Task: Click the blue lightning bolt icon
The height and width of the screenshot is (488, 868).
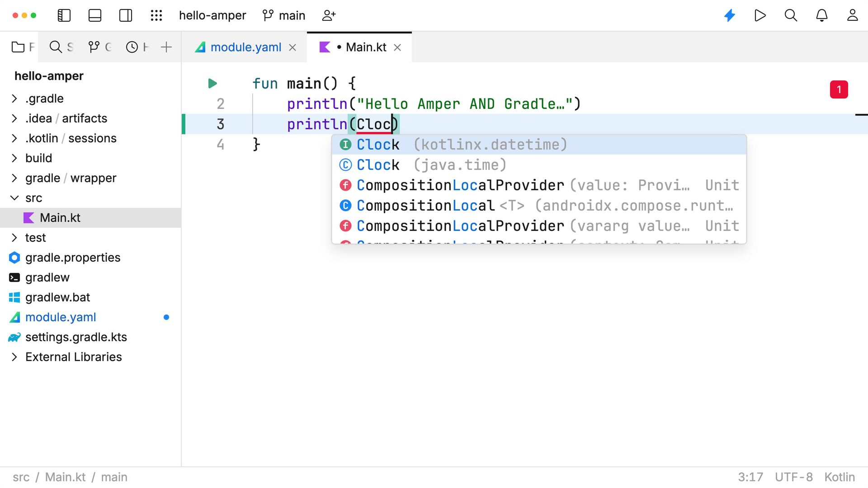Action: click(730, 15)
